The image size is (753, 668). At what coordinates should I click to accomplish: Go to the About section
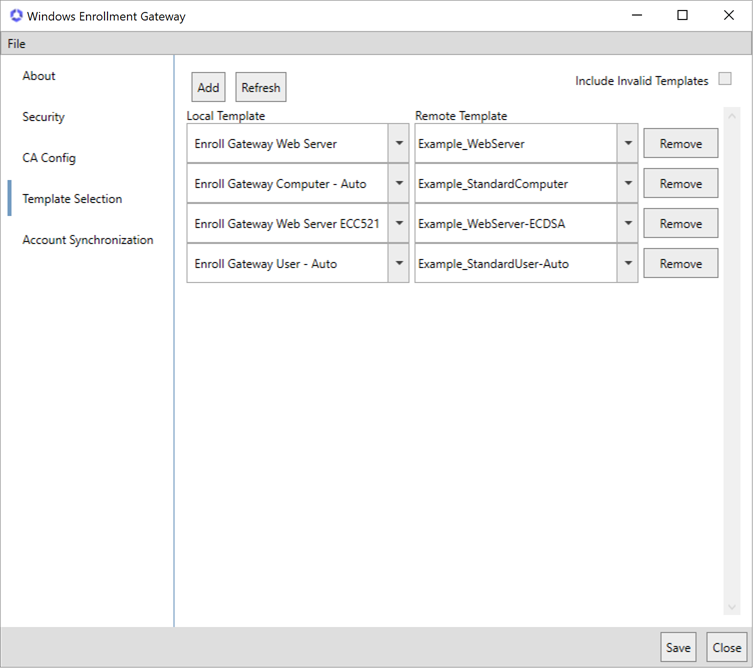[39, 76]
